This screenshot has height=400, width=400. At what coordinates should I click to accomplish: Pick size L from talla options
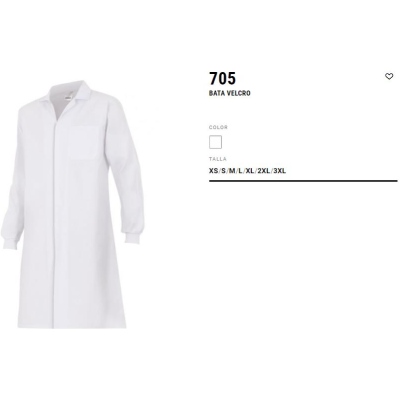(240, 171)
